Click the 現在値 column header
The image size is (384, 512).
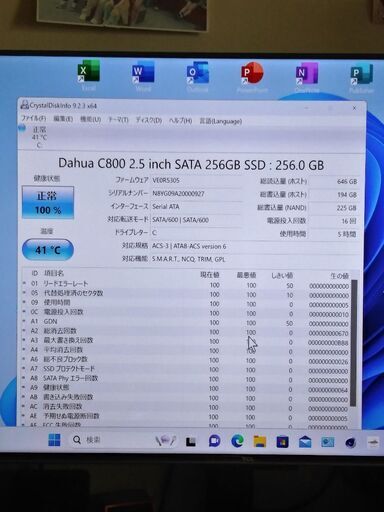coord(209,275)
